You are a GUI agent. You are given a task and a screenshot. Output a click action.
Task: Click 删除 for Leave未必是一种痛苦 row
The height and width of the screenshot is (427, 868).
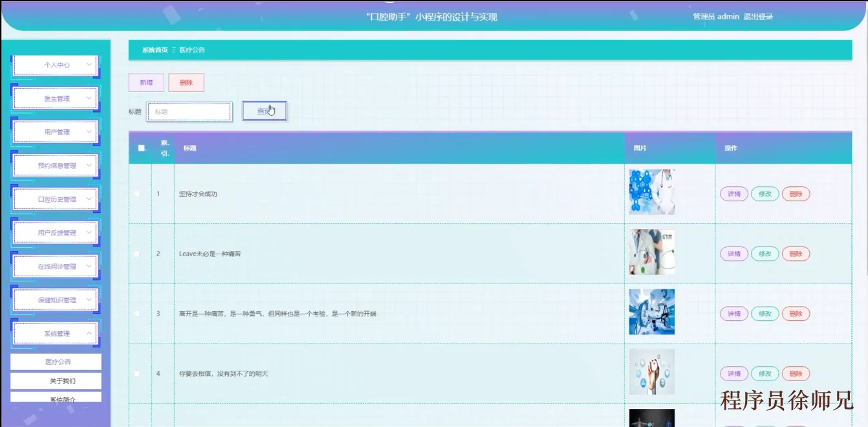coord(796,254)
